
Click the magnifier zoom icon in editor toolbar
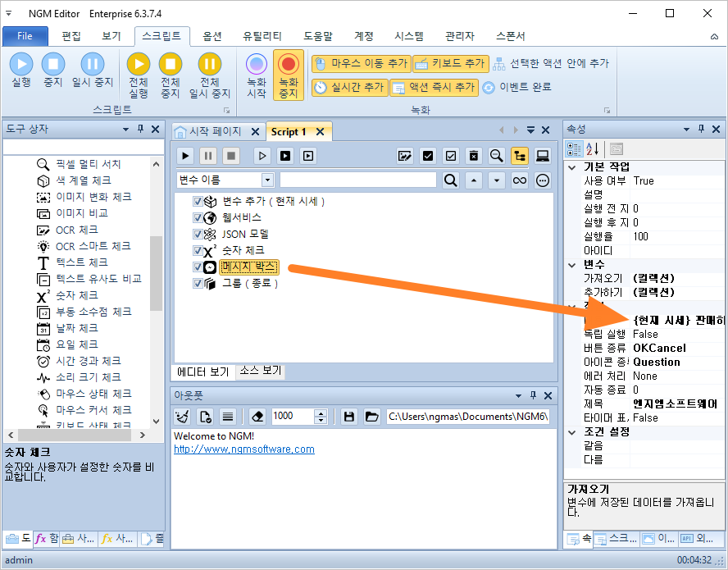point(496,156)
